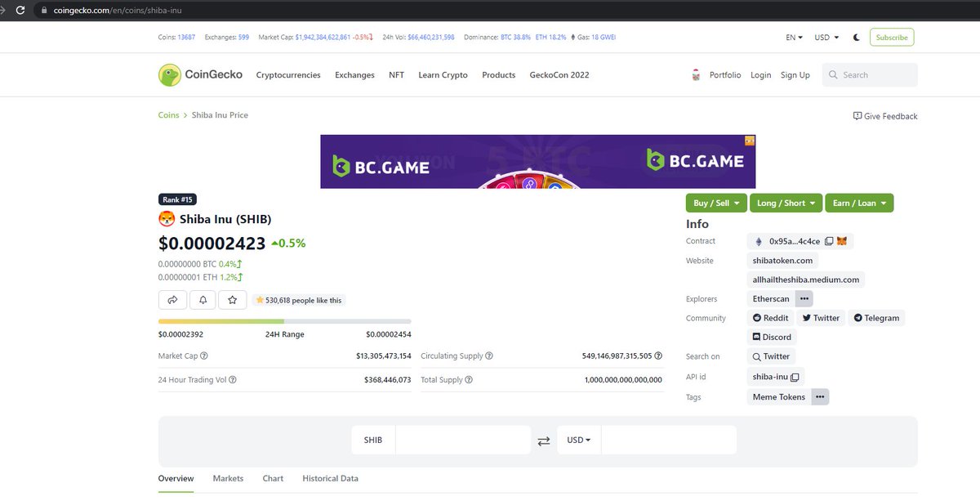Click the Login link
The height and width of the screenshot is (501, 980).
pos(760,75)
